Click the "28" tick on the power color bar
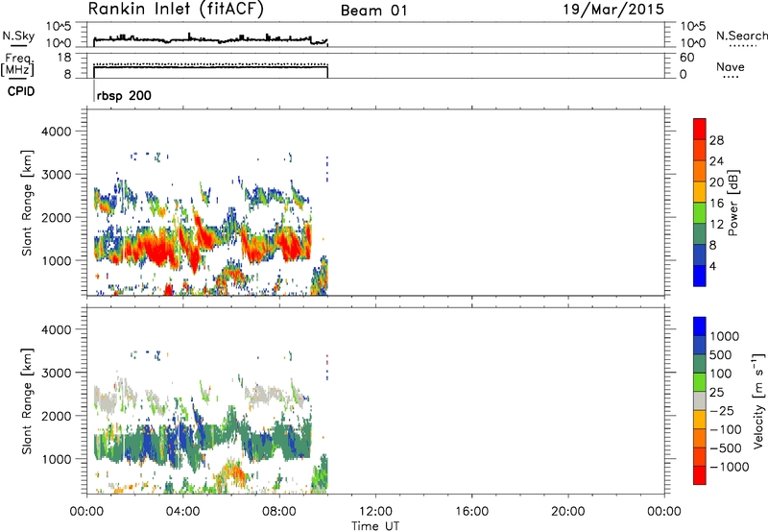The width and height of the screenshot is (768, 532). (716, 140)
